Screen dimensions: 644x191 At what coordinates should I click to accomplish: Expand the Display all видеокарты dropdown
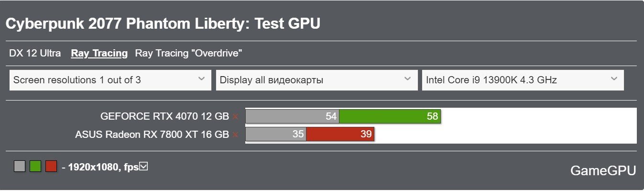[x=317, y=80]
